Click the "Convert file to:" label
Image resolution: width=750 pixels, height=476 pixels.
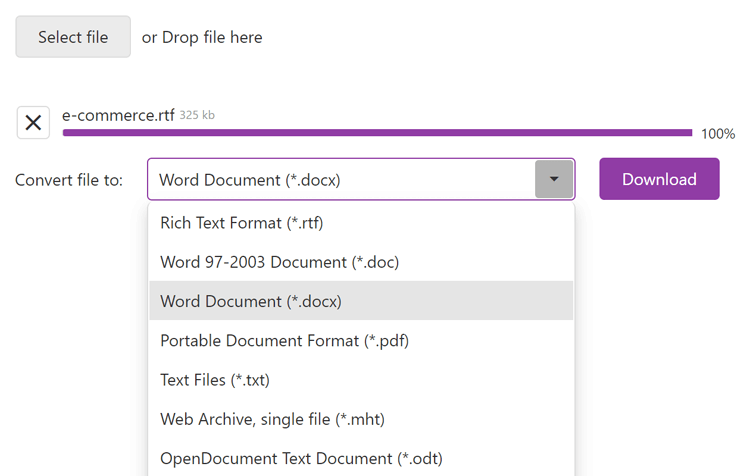pos(69,180)
